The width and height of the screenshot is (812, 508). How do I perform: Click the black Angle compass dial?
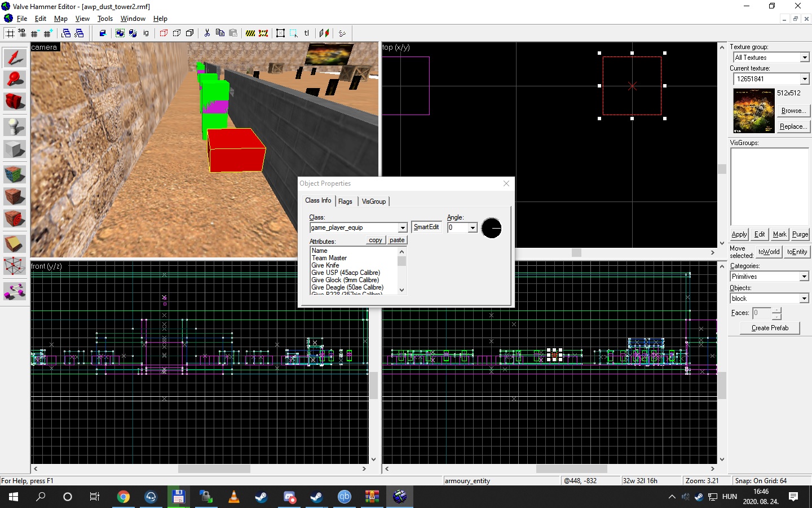pyautogui.click(x=492, y=228)
